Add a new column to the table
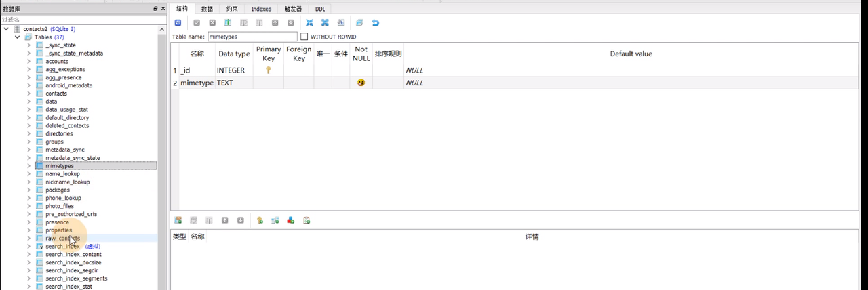 pos(228,22)
